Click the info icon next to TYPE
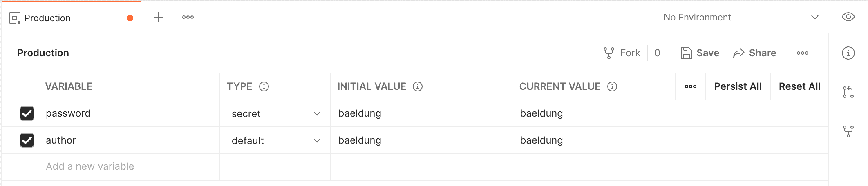The height and width of the screenshot is (186, 868). point(264,86)
